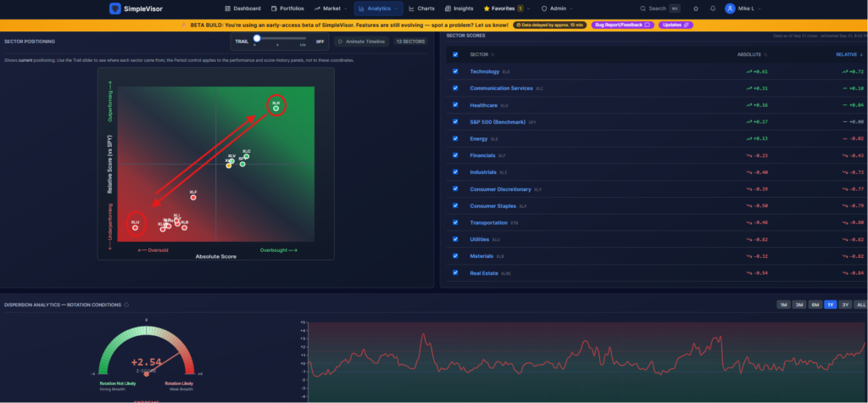Open notifications with the bell icon
The width and height of the screenshot is (868, 403).
(712, 8)
